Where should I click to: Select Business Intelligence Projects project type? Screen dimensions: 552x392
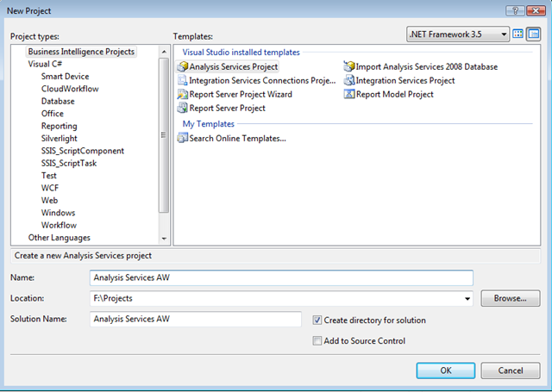(81, 52)
